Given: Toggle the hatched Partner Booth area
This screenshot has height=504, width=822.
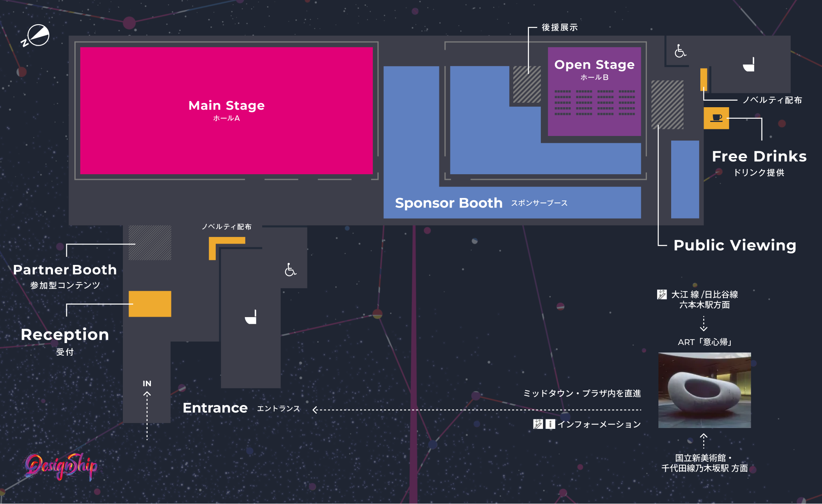Looking at the screenshot, I should click(150, 242).
